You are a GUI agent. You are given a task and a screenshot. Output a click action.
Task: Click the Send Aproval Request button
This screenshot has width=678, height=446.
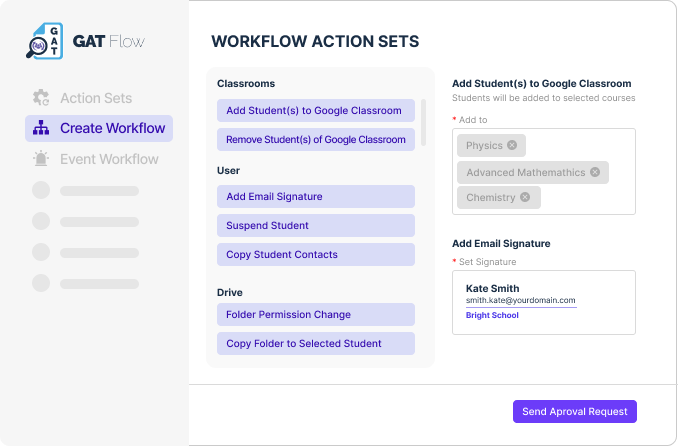[x=575, y=411]
